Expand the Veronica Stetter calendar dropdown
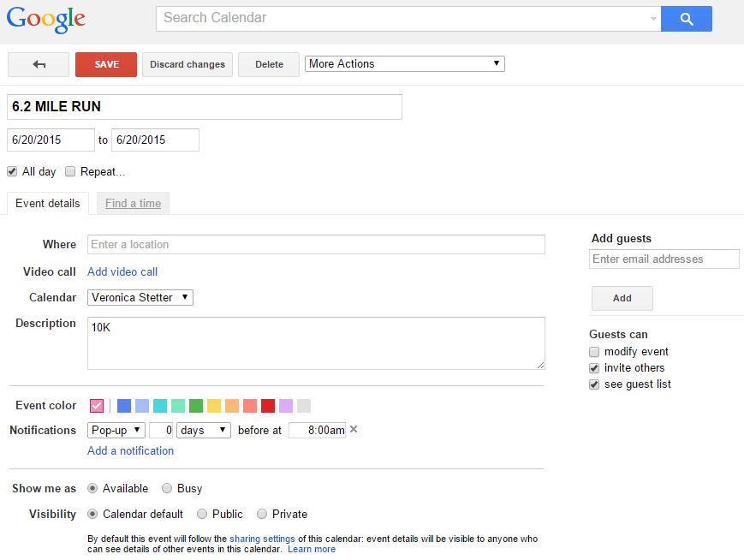The width and height of the screenshot is (744, 560). [140, 297]
